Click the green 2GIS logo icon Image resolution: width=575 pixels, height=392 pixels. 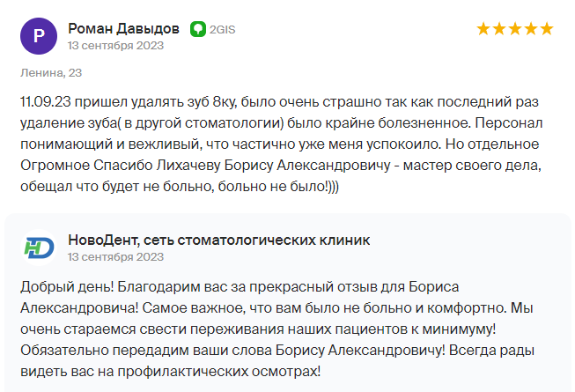[x=198, y=29]
